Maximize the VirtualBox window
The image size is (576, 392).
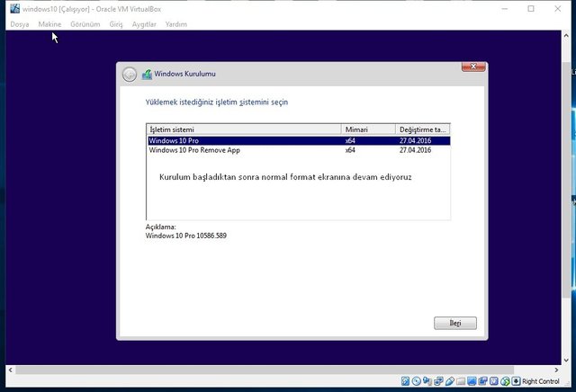(x=531, y=9)
